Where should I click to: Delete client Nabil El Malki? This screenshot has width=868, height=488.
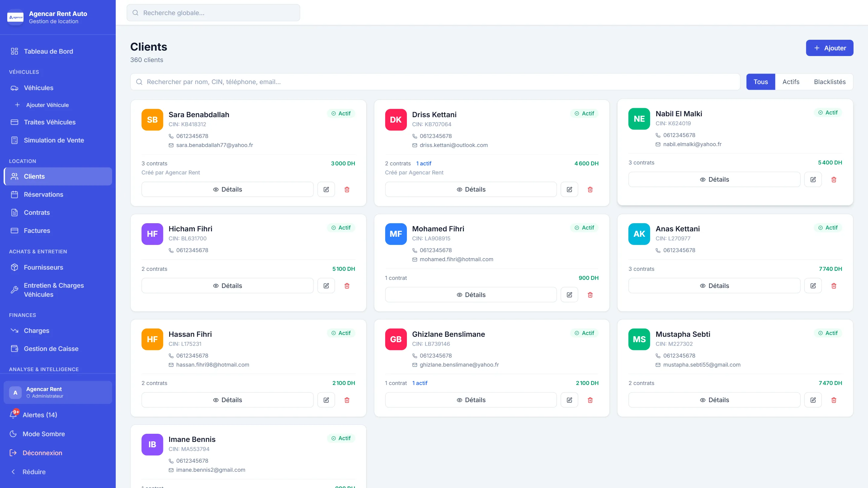(x=834, y=180)
